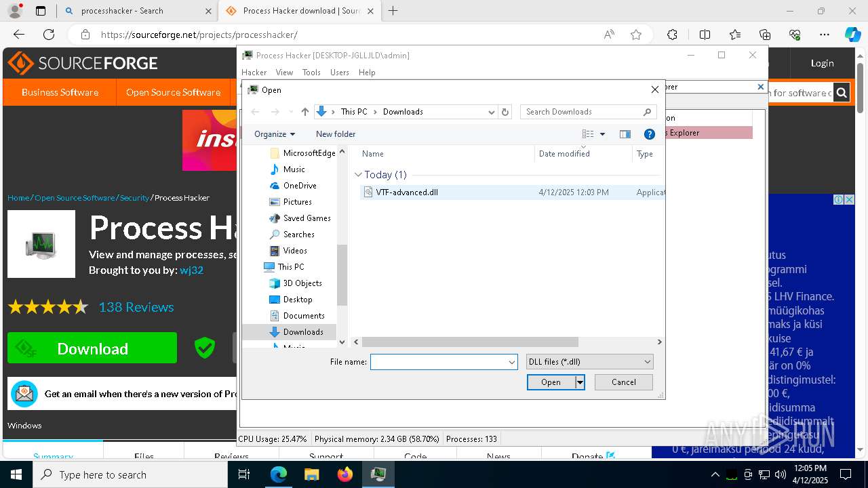Open the Organize dropdown menu

click(275, 134)
